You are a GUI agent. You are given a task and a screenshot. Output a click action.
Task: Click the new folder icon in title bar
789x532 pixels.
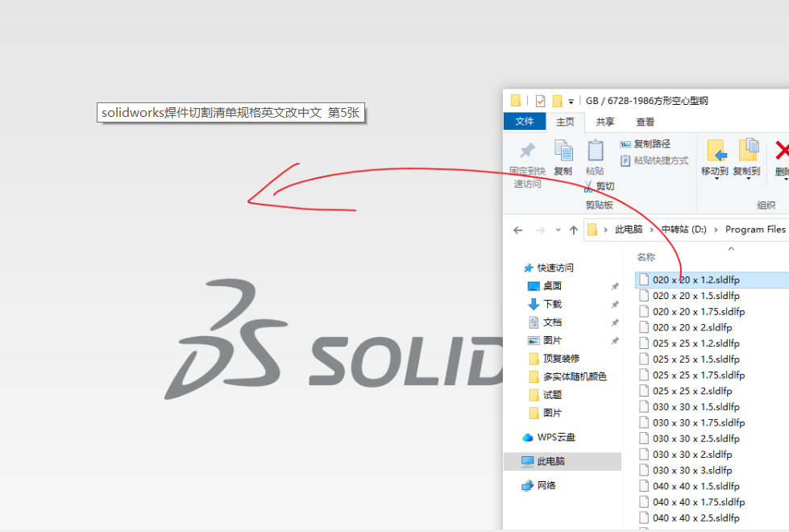click(x=557, y=102)
